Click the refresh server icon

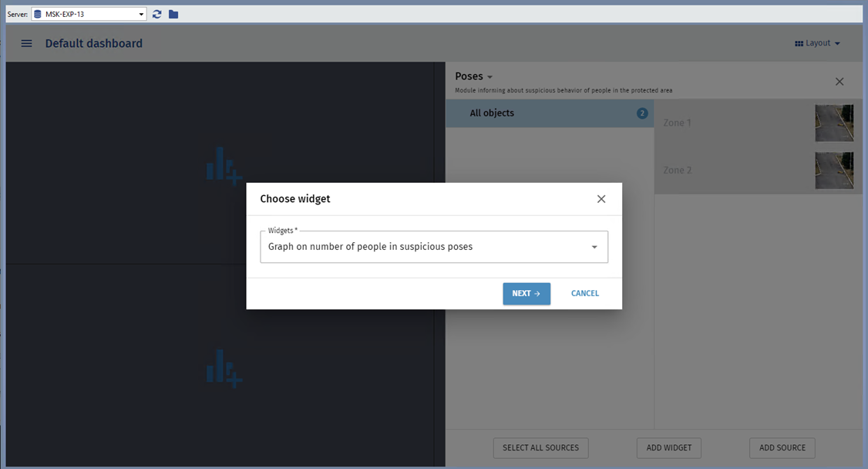[157, 14]
